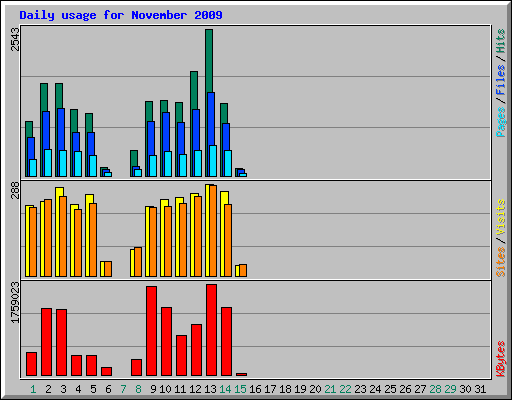Image resolution: width=512 pixels, height=400 pixels.
Task: Click the red KBytes bar for day 11
Action: [x=181, y=356]
